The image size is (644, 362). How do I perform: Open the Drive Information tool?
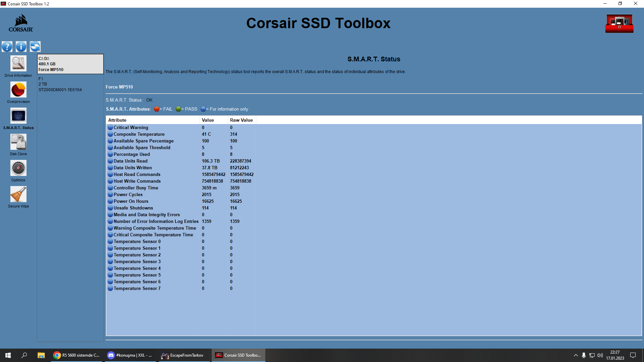coord(18,64)
